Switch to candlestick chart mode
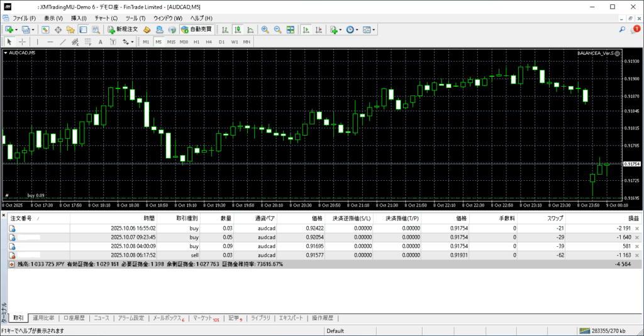 coord(238,30)
